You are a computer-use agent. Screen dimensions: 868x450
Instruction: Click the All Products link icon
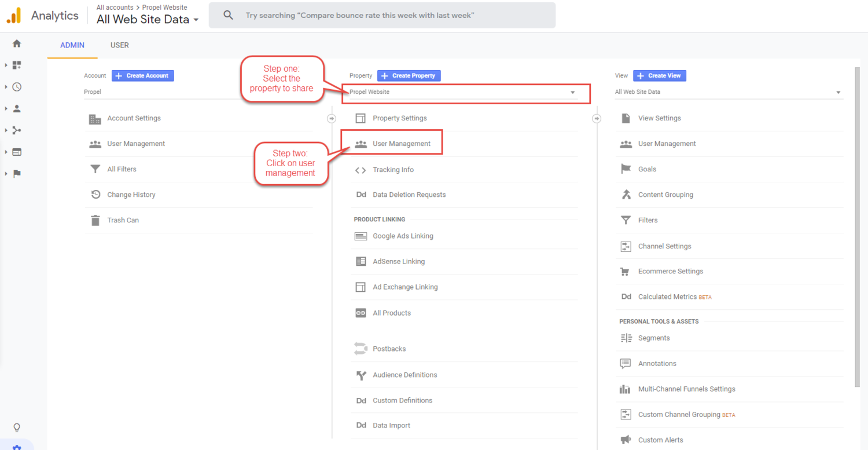coord(361,313)
